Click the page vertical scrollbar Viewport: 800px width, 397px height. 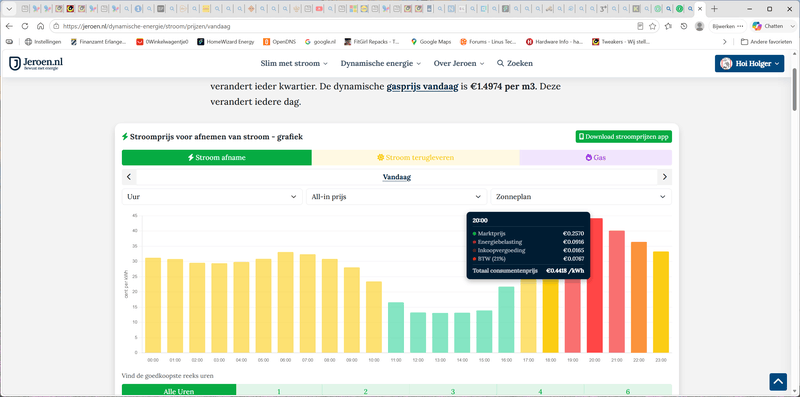click(x=794, y=89)
